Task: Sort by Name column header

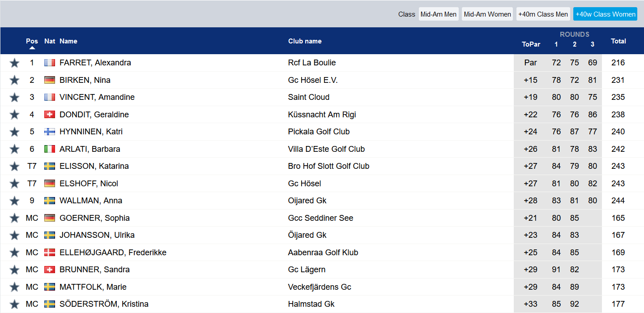Action: tap(68, 41)
